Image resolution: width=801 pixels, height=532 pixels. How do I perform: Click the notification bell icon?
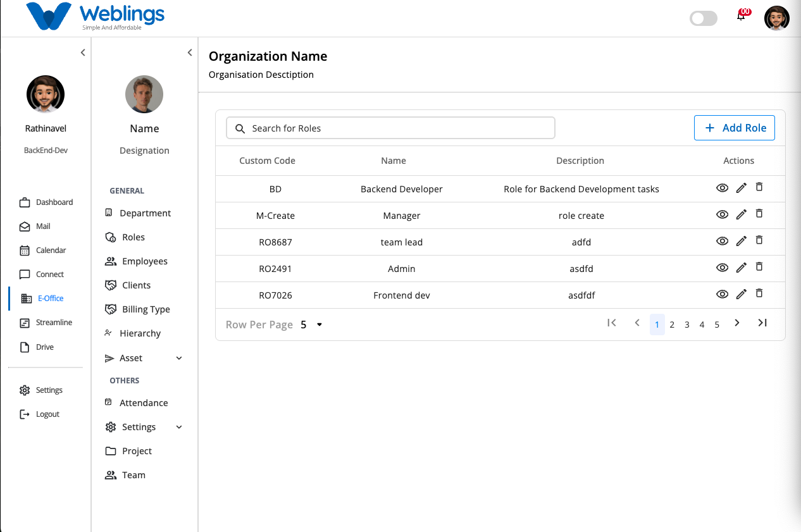coord(741,17)
